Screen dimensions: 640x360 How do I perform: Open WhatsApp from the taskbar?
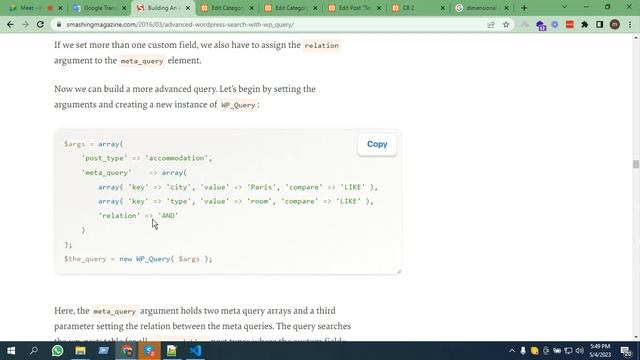[58, 351]
